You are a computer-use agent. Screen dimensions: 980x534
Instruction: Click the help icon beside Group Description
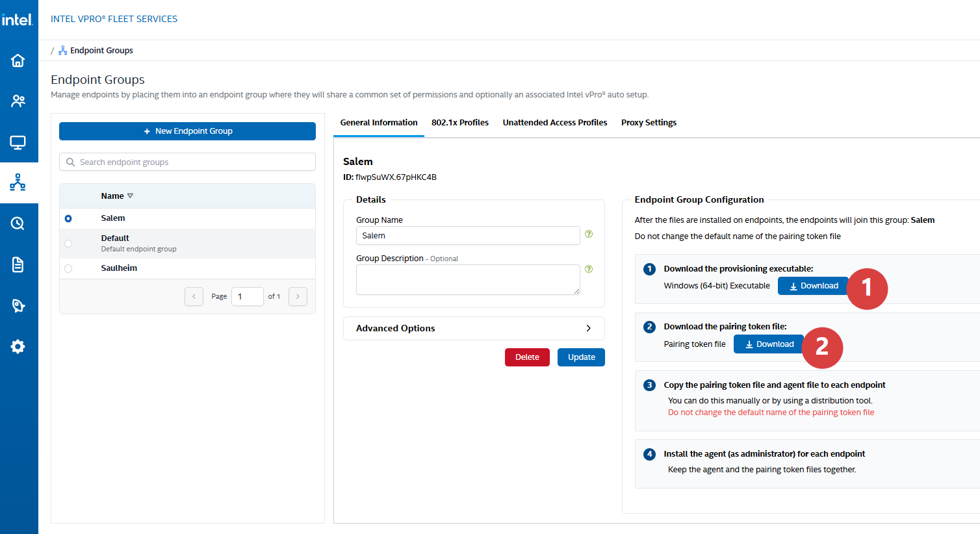[x=589, y=269]
